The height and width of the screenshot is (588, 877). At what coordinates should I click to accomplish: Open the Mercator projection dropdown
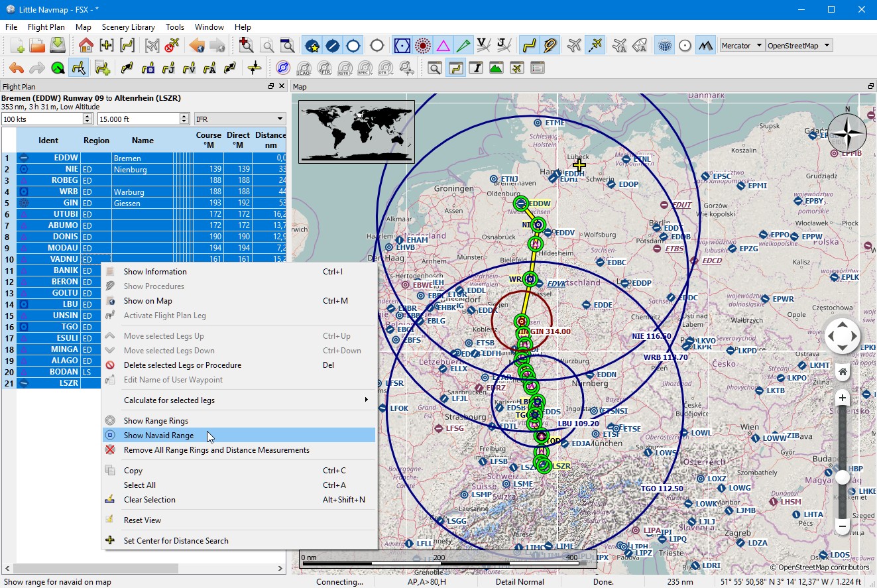click(742, 46)
